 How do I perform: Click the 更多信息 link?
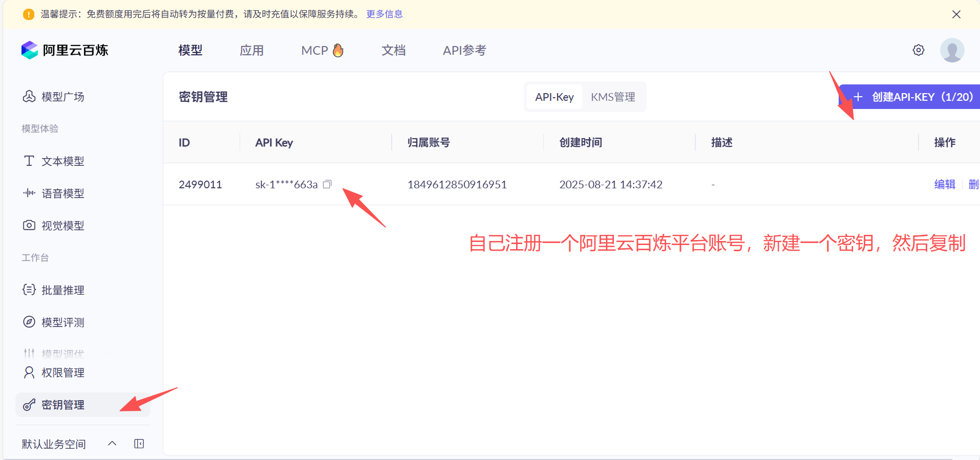[385, 14]
